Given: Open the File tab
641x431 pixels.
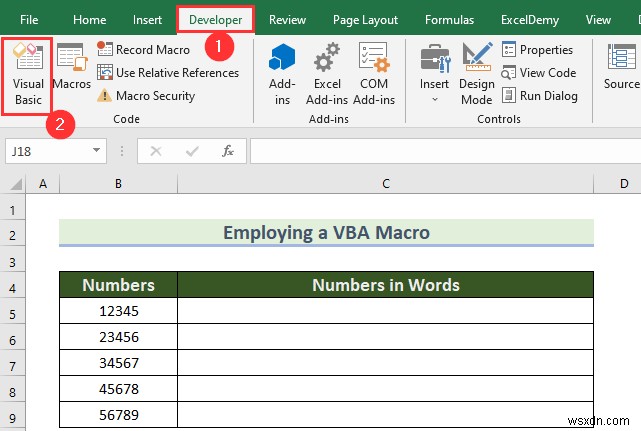Looking at the screenshot, I should (x=29, y=20).
